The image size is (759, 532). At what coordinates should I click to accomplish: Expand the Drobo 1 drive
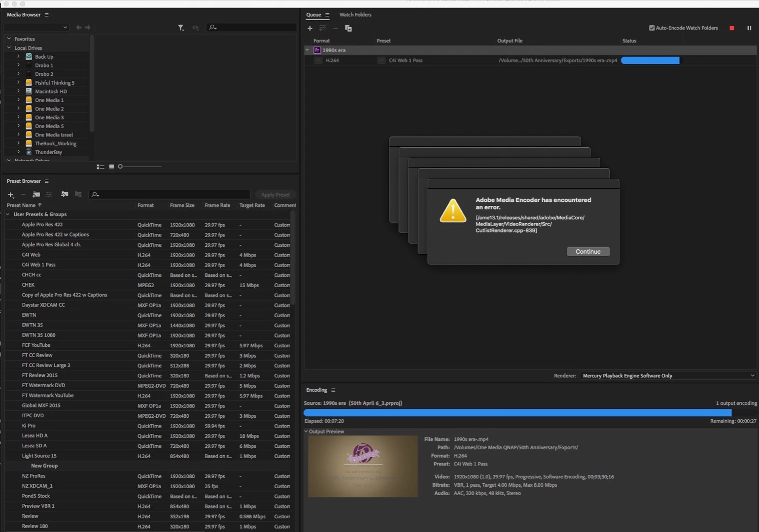click(19, 65)
